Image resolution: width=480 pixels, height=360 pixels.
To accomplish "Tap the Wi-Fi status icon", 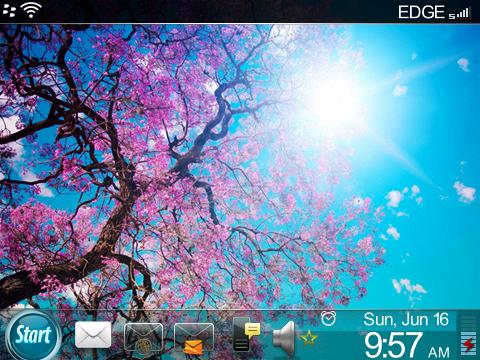I will tap(31, 10).
